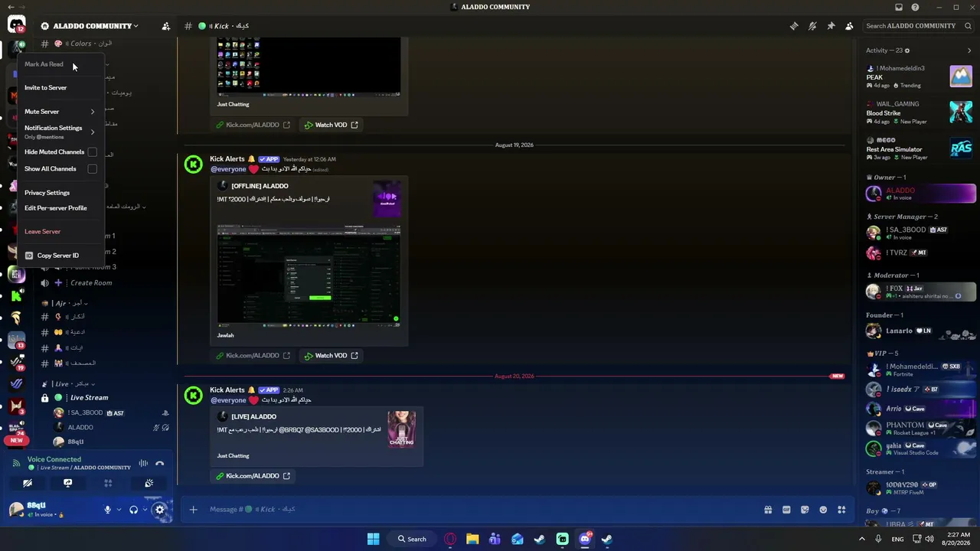
Task: Open headphone output options arrow
Action: click(x=145, y=510)
